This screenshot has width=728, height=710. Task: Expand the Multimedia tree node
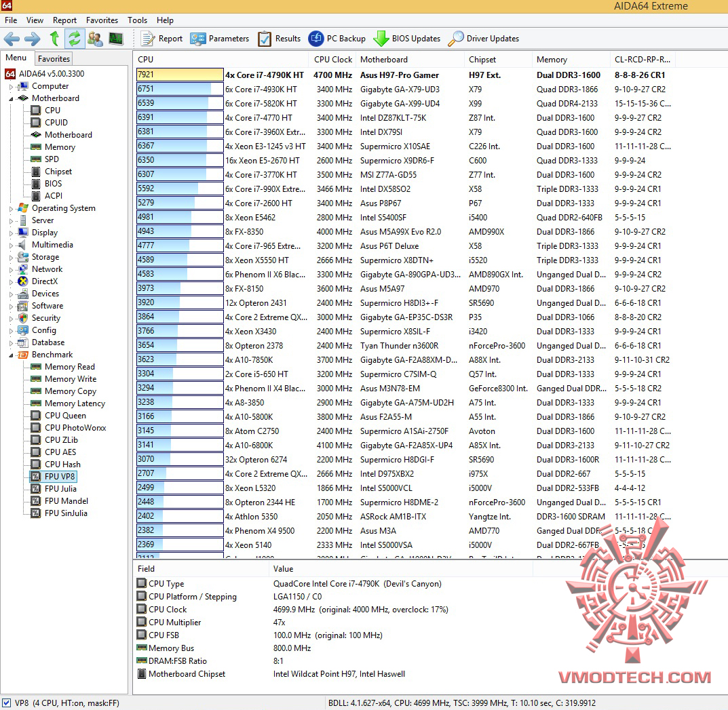tap(11, 245)
